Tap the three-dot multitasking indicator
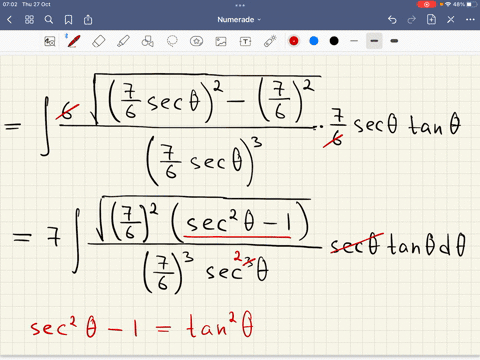This screenshot has width=480, height=360. pyautogui.click(x=240, y=5)
